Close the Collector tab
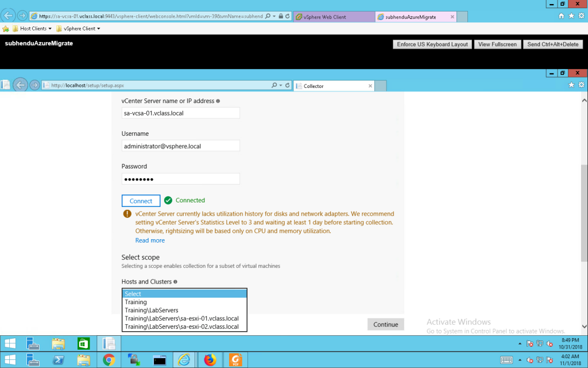Image resolution: width=588 pixels, height=368 pixels. [x=370, y=86]
